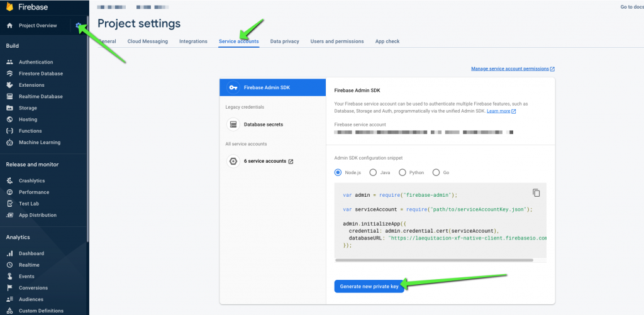Open the project settings gear icon
The image size is (644, 315).
(x=79, y=25)
